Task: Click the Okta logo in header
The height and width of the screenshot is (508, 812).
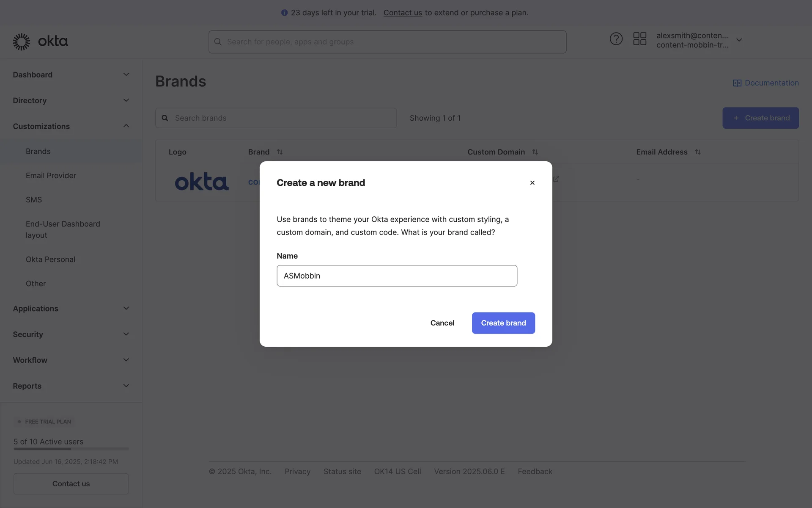Action: pos(41,41)
